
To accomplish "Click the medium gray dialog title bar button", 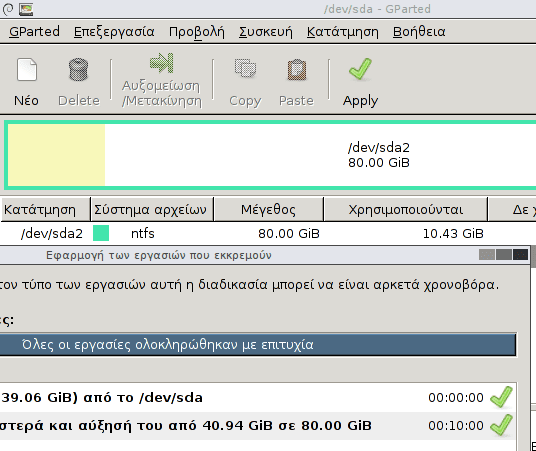I will 504,255.
